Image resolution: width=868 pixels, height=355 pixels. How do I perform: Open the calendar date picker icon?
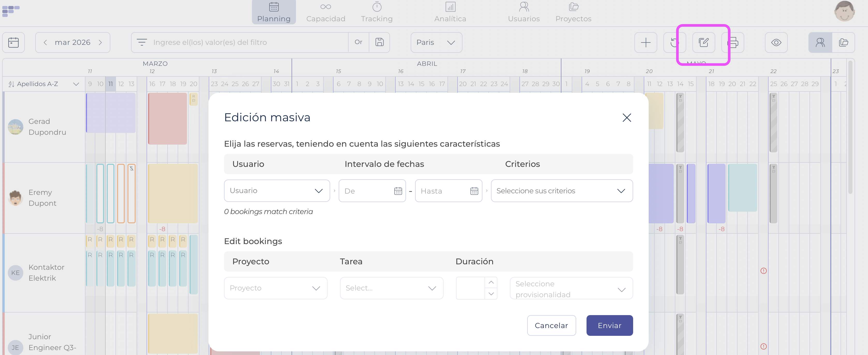tap(13, 42)
